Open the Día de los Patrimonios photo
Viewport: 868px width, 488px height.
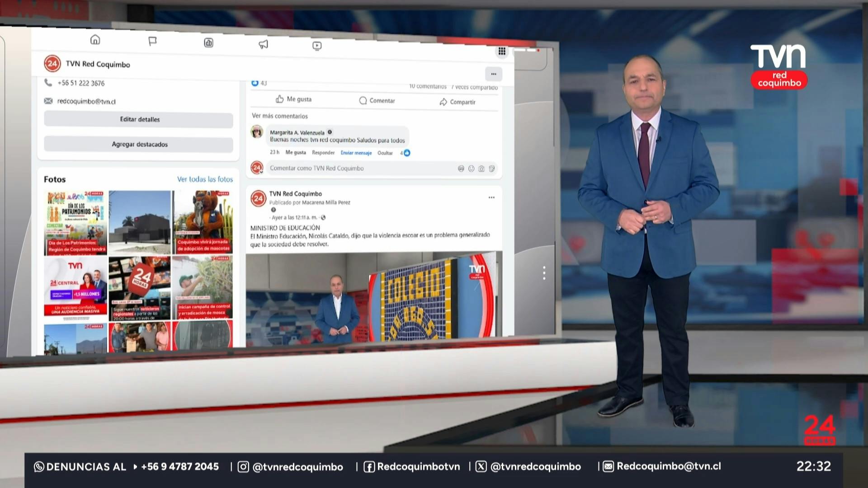pyautogui.click(x=75, y=223)
